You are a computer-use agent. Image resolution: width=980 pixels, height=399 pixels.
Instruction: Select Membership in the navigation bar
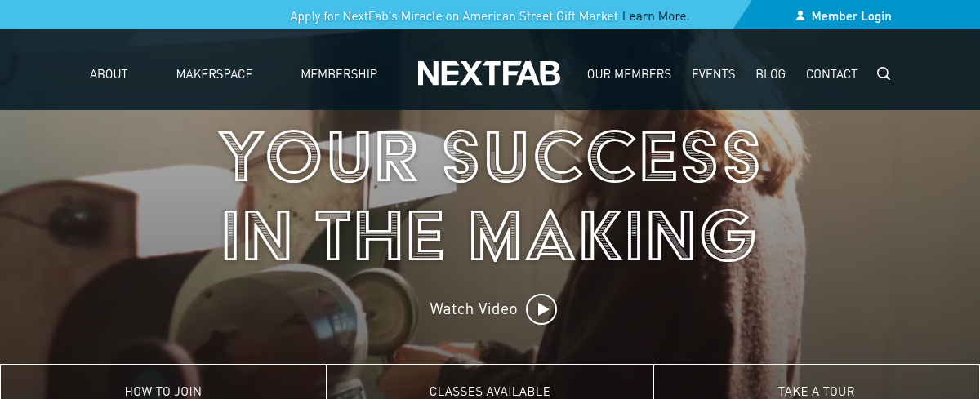(x=339, y=74)
